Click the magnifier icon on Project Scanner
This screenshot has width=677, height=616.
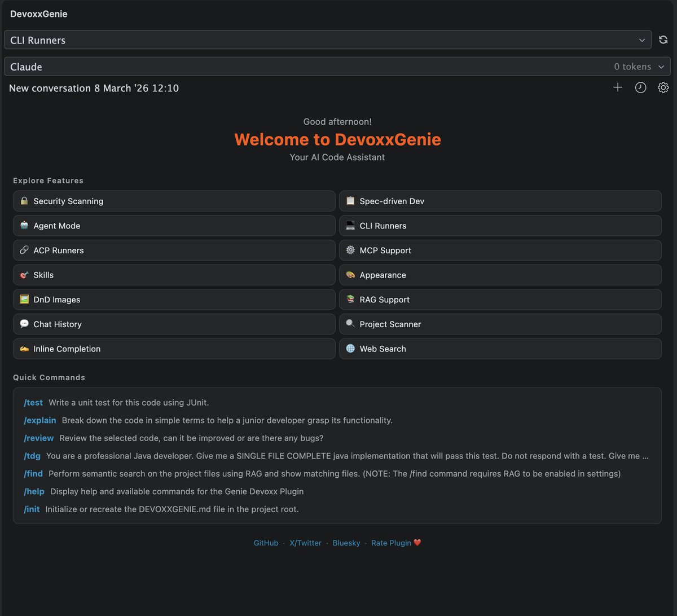point(350,324)
